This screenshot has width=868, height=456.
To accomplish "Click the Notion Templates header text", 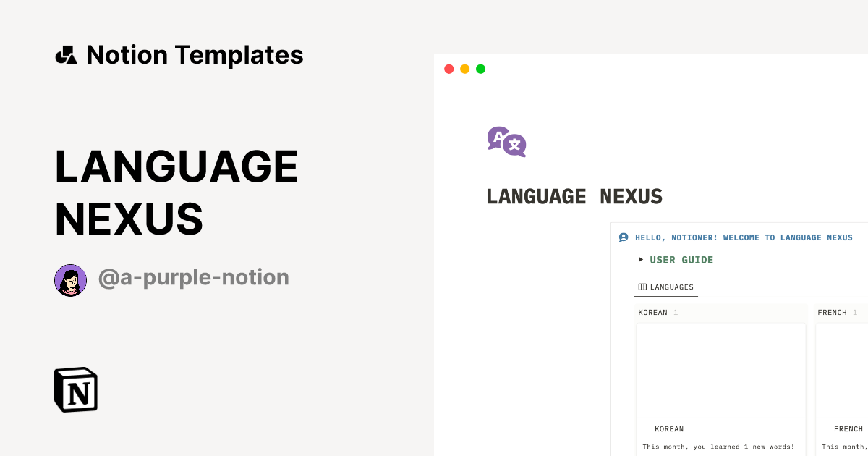I will pyautogui.click(x=194, y=54).
